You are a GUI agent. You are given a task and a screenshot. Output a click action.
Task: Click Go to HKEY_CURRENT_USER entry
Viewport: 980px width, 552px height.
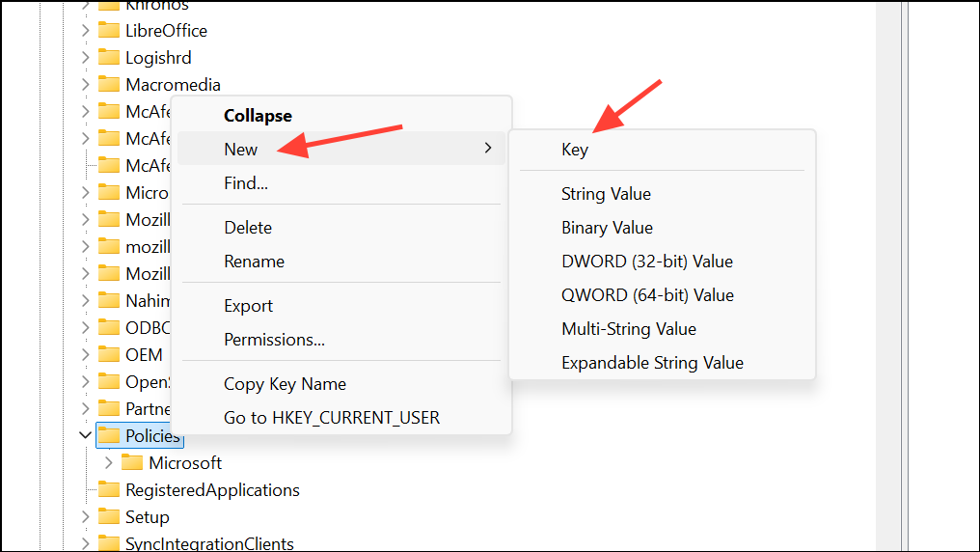[x=332, y=418]
